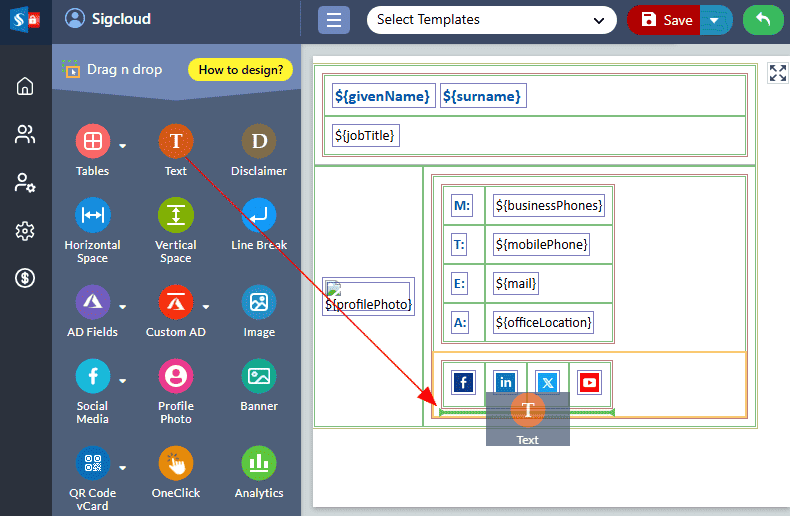Choose the Horizontal Space element
Screen dimensions: 790x516
pos(93,216)
